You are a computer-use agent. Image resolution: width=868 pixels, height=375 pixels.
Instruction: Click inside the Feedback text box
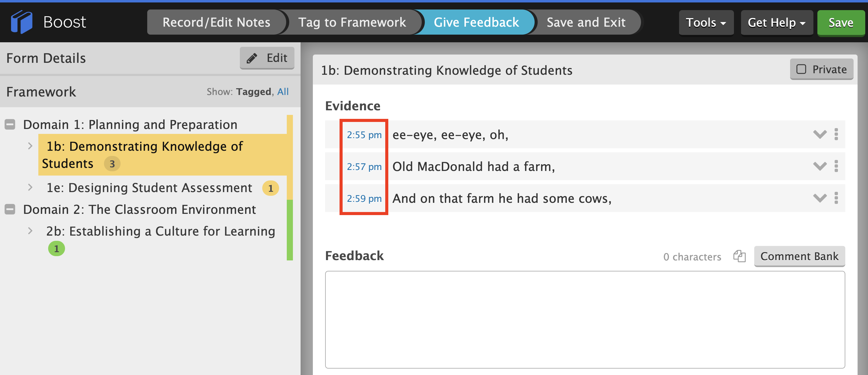[x=585, y=320]
